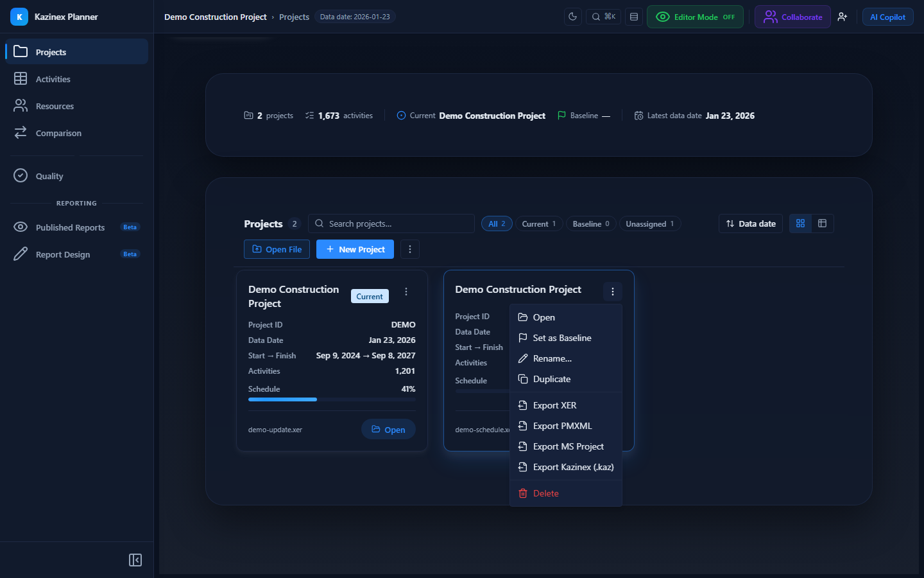Choose Delete from the context menu

pos(566,493)
